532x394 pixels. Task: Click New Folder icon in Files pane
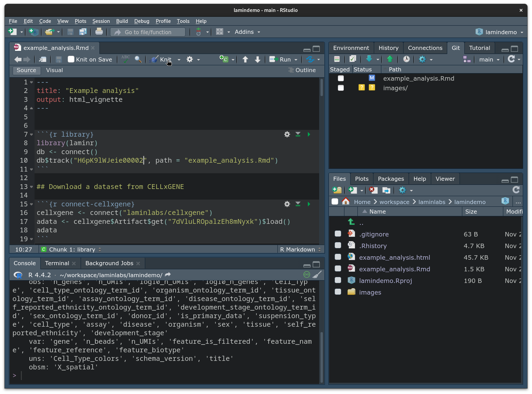337,190
